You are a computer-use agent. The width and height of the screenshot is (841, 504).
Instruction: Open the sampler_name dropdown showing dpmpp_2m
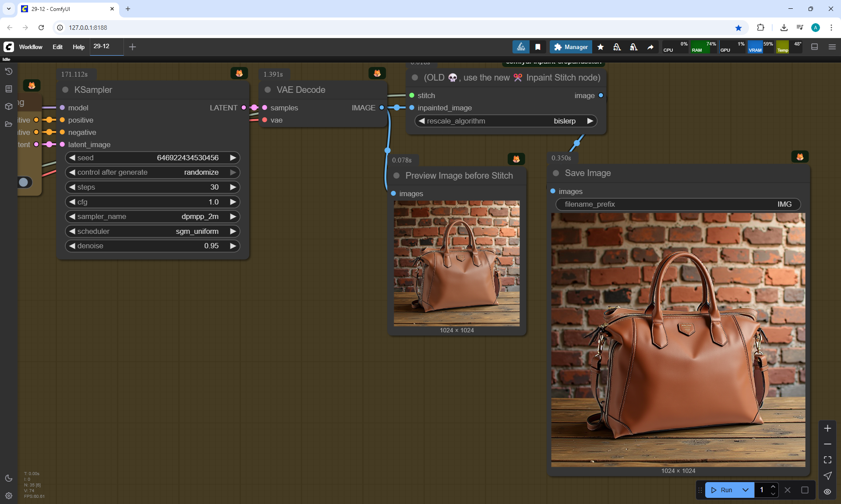click(152, 216)
